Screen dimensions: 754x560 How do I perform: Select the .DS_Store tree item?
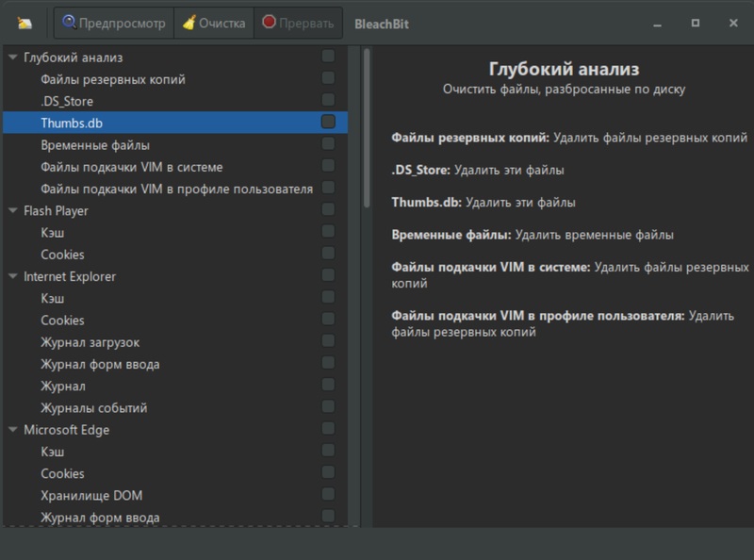point(67,101)
